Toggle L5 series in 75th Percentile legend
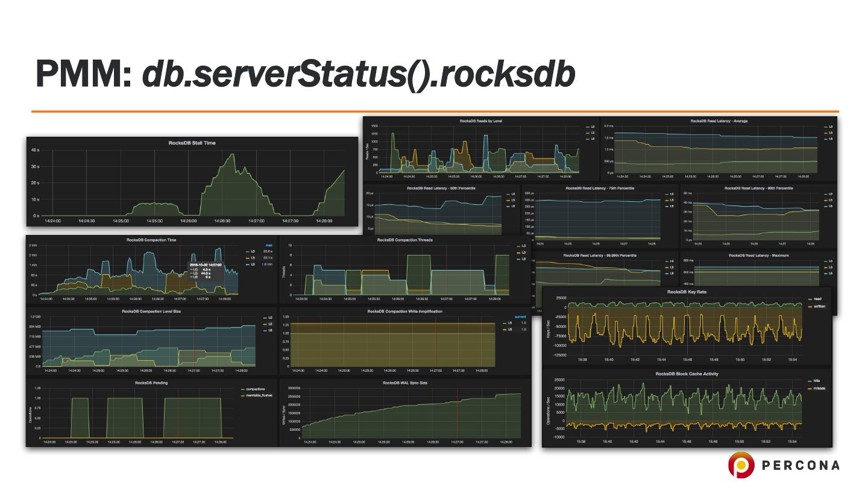Screen dimensions: 868x488 (670, 200)
